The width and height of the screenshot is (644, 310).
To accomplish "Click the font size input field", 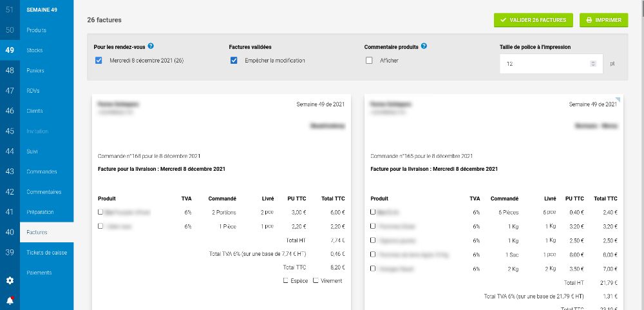I will pos(544,64).
